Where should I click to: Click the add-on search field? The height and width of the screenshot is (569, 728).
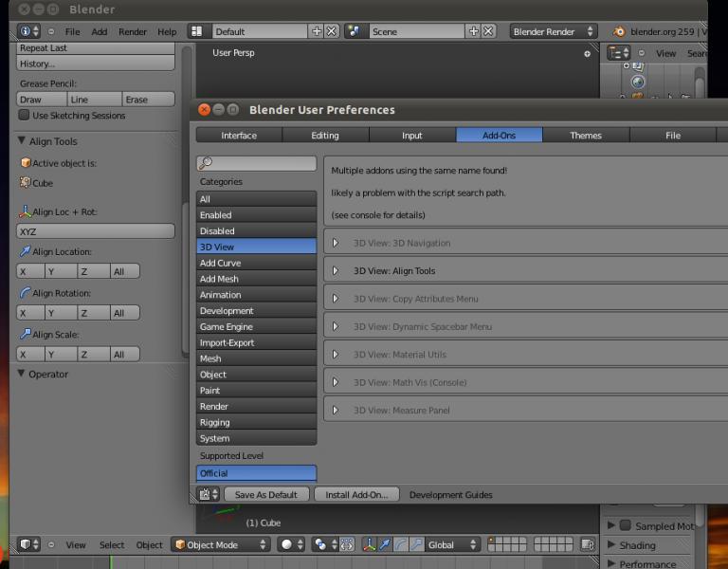pos(257,164)
